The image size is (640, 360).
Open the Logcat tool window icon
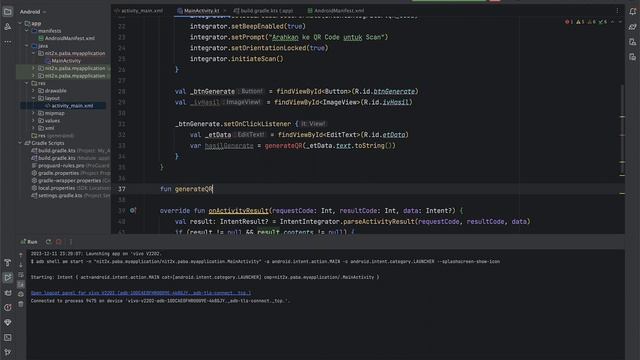click(8, 293)
